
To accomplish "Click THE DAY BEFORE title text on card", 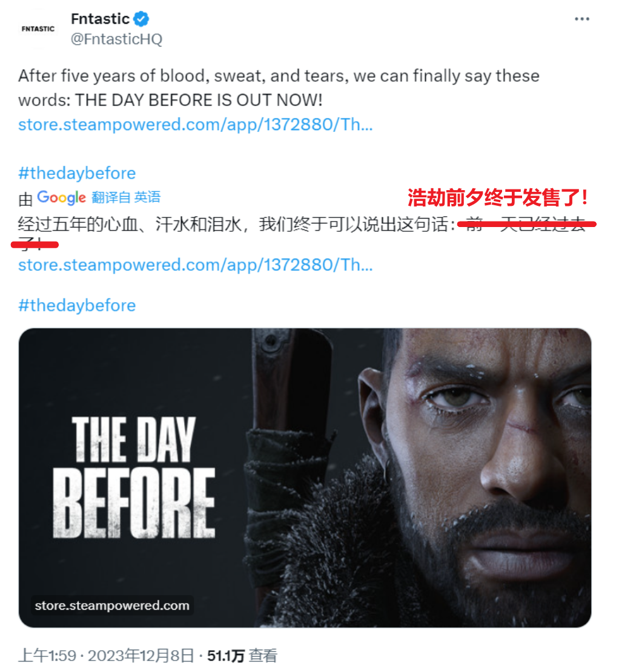I will [134, 477].
